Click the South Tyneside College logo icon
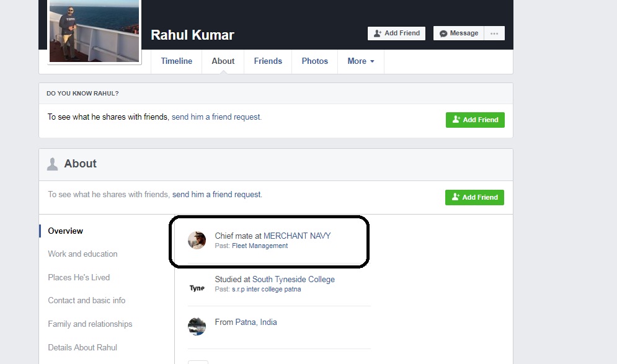 [x=197, y=288]
